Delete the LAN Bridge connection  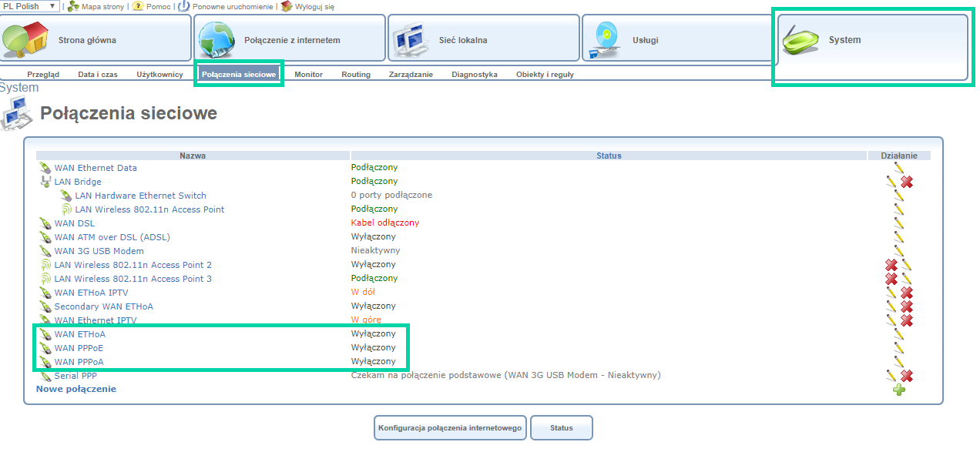(907, 182)
